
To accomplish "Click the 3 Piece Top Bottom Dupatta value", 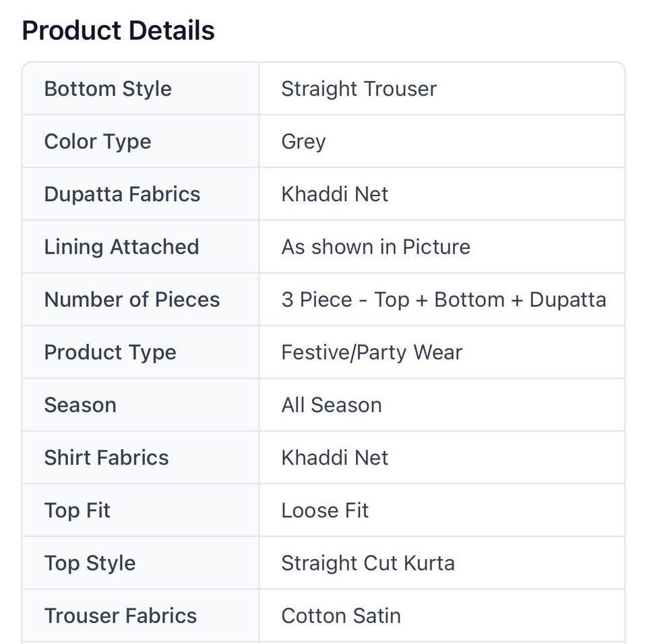I will (443, 299).
